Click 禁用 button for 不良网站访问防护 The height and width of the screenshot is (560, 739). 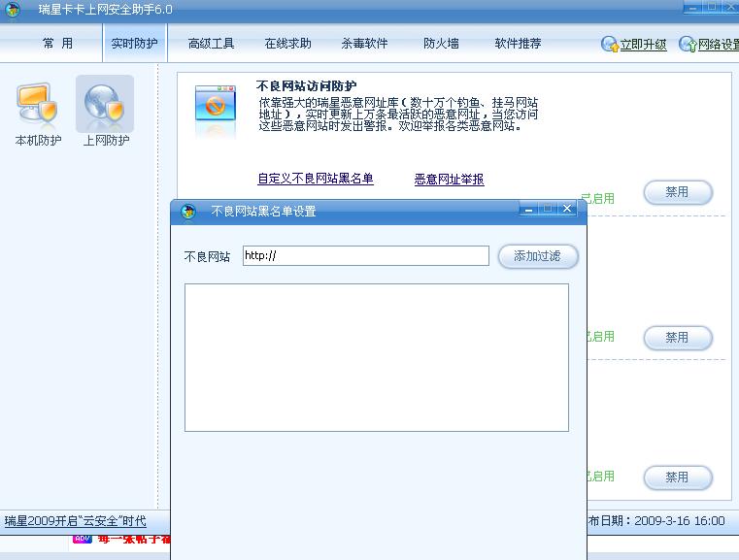pos(678,192)
